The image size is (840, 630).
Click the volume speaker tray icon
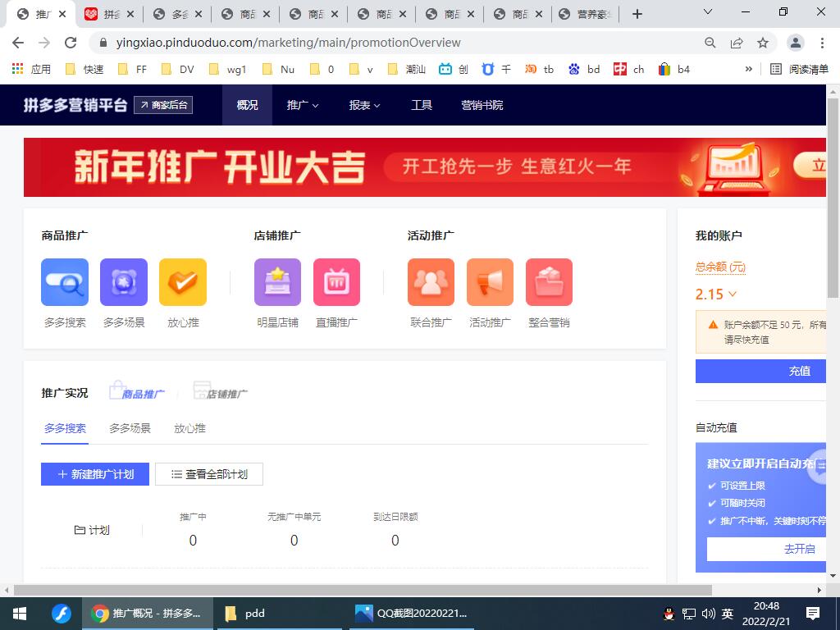pos(708,614)
